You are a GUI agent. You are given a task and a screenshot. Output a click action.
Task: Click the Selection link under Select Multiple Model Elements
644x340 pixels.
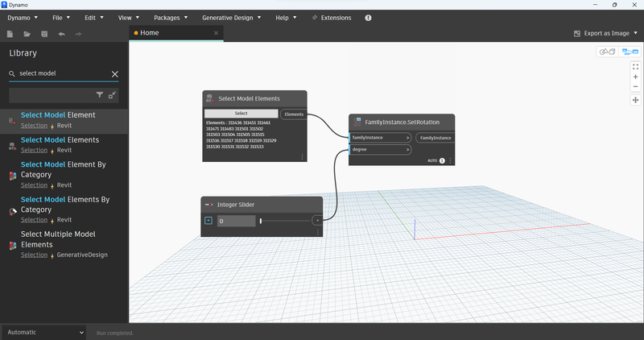point(34,255)
